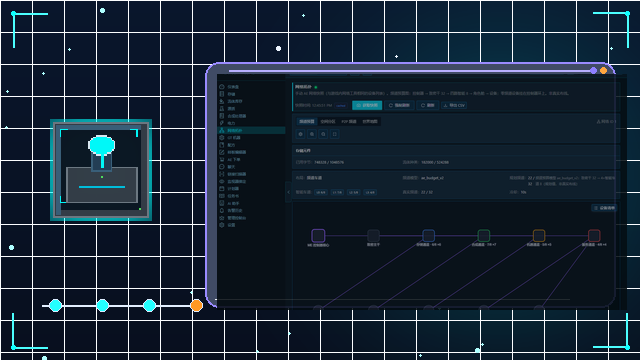This screenshot has width=640, height=360.
Task: Collapse the sidebar with the left chevron
Action: click(x=289, y=192)
